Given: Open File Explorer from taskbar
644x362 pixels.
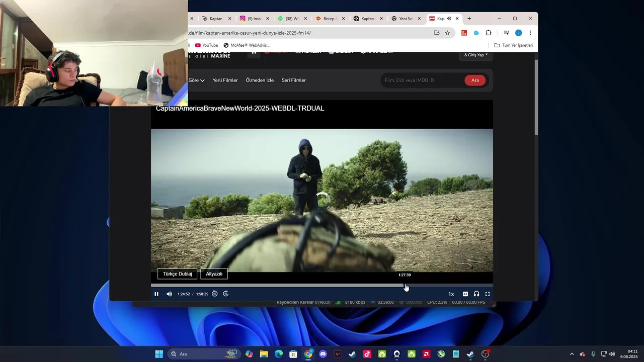Looking at the screenshot, I should click(264, 354).
